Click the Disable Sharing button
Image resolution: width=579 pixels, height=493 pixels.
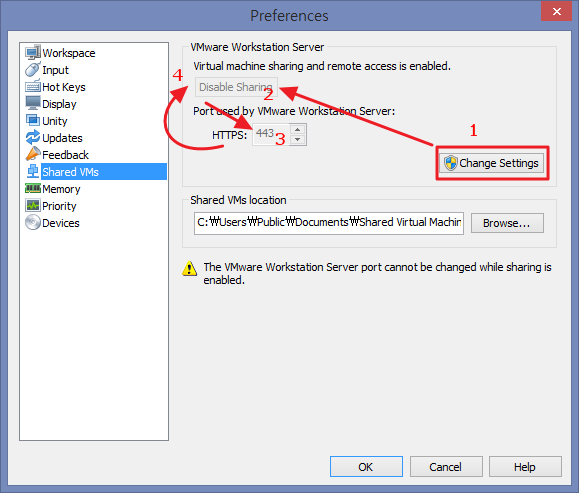coord(236,87)
